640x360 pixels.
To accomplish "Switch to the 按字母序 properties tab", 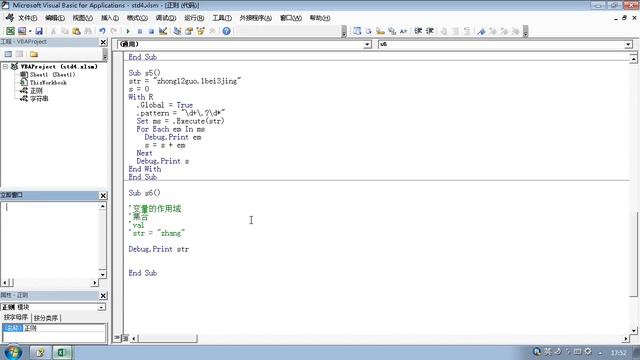I will 16,318.
